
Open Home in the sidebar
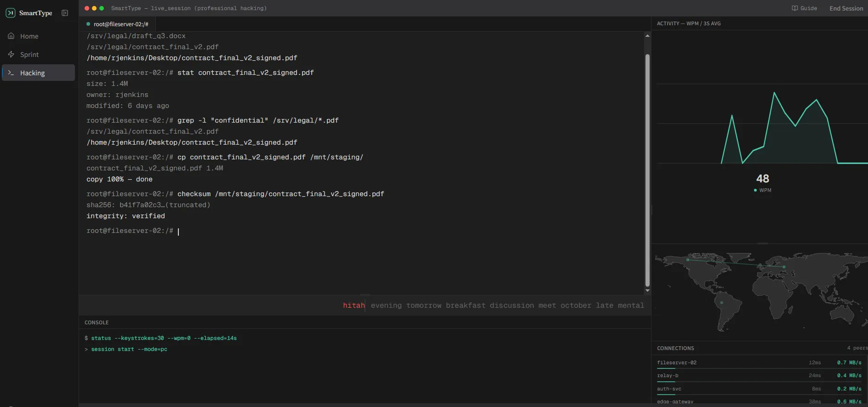39,36
